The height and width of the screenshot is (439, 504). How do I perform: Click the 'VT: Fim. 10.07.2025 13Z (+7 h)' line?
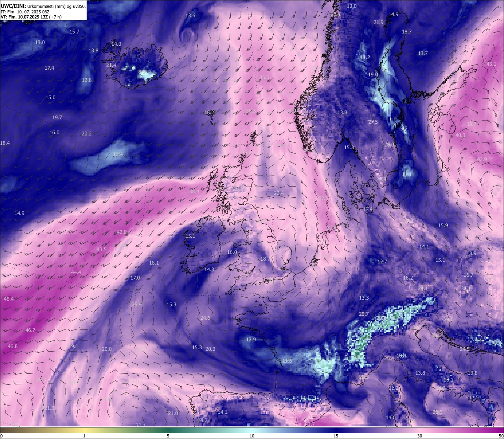point(31,17)
